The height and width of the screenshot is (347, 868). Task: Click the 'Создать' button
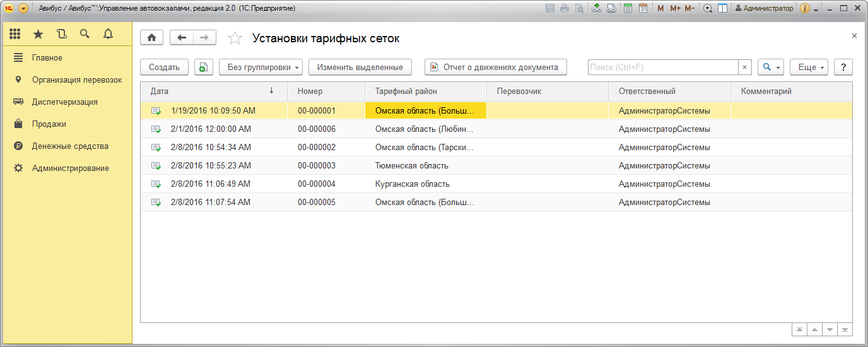(164, 68)
